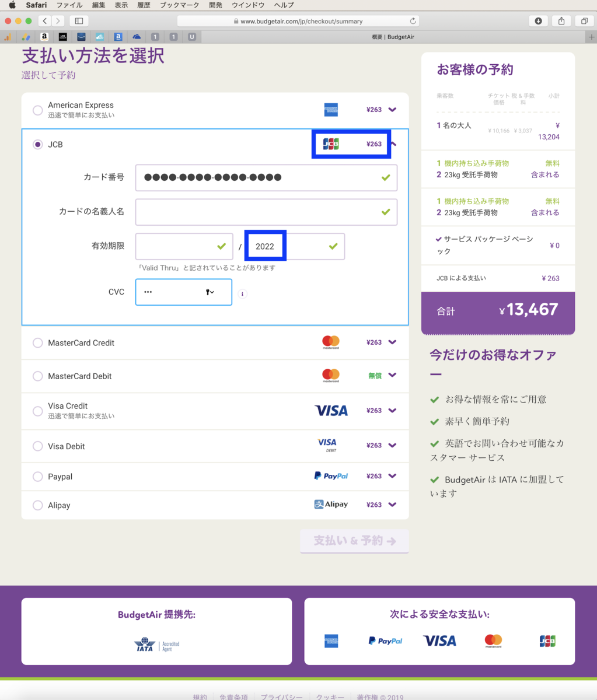Open the white Amazon pinned tab
The height and width of the screenshot is (700, 597).
44,37
